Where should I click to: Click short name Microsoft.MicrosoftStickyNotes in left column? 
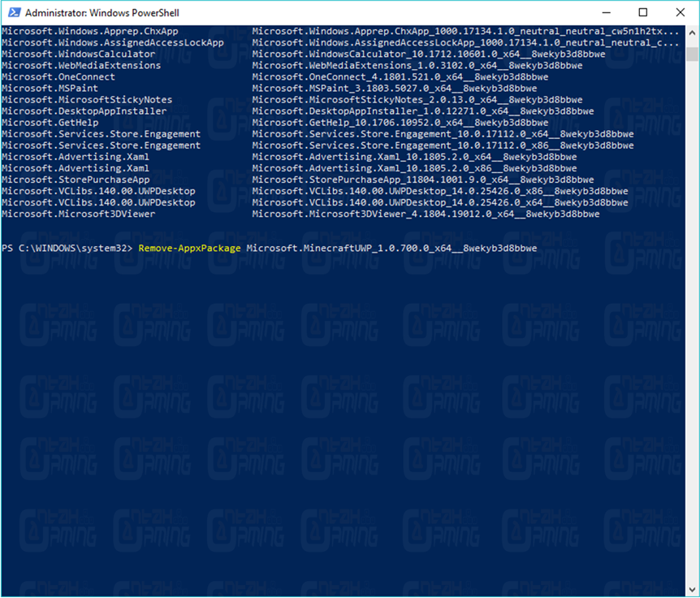tap(87, 100)
